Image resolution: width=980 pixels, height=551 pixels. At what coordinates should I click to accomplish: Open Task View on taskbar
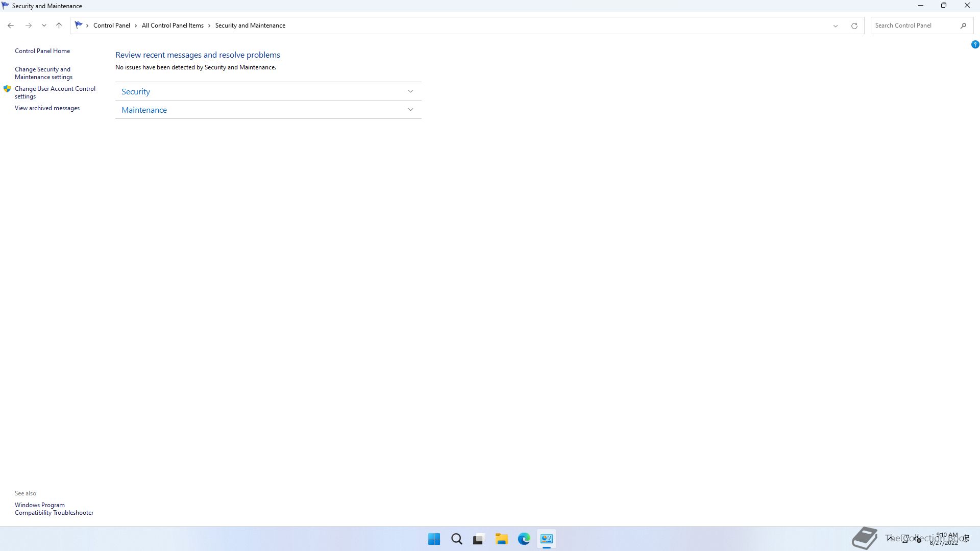478,539
